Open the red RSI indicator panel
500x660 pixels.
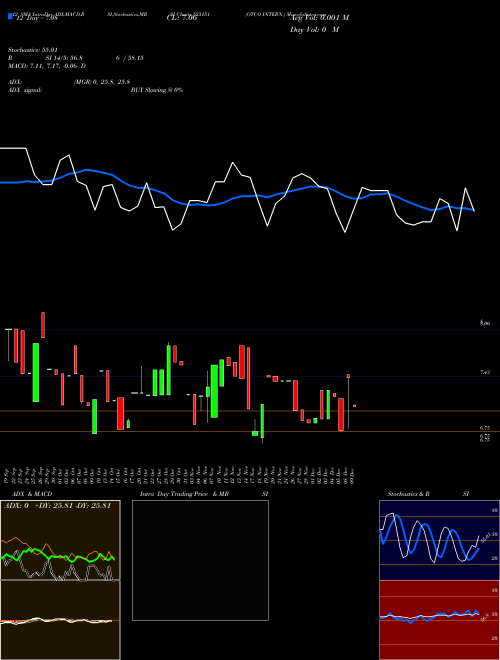[439, 620]
